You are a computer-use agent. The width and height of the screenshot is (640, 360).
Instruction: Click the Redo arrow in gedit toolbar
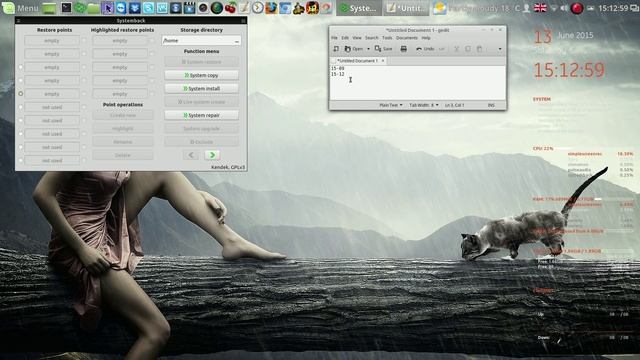pyautogui.click(x=442, y=49)
